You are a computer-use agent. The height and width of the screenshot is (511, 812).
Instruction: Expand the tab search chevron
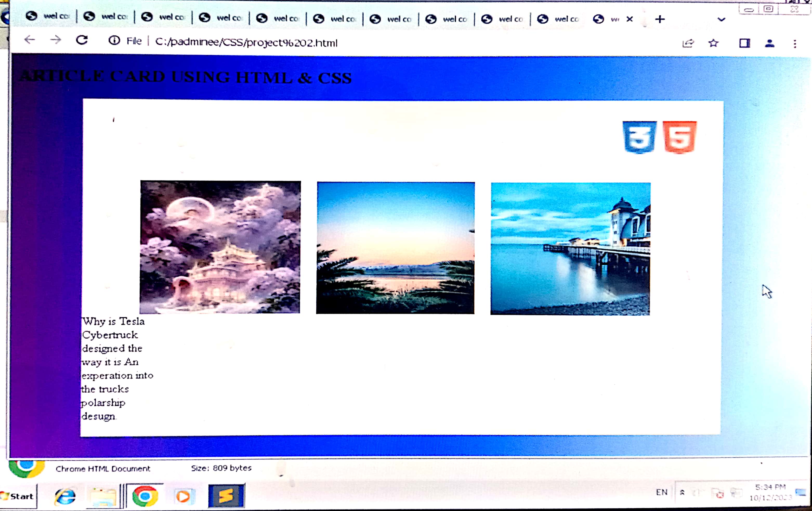[x=721, y=19]
